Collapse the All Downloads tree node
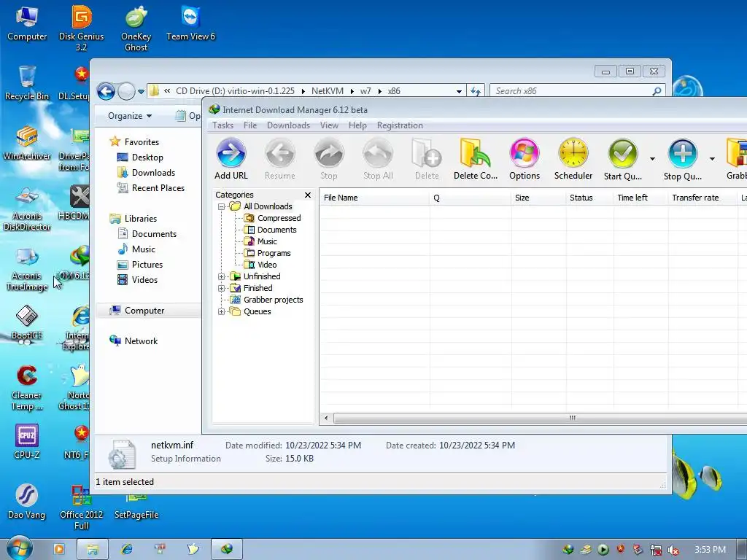Viewport: 747px width, 560px height. (x=221, y=206)
